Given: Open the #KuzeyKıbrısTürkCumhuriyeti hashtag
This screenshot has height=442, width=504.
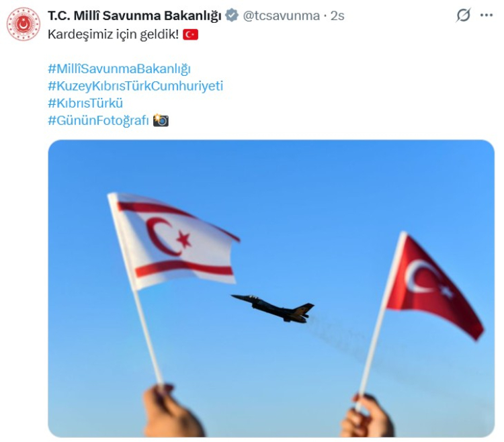Looking at the screenshot, I should coord(135,86).
